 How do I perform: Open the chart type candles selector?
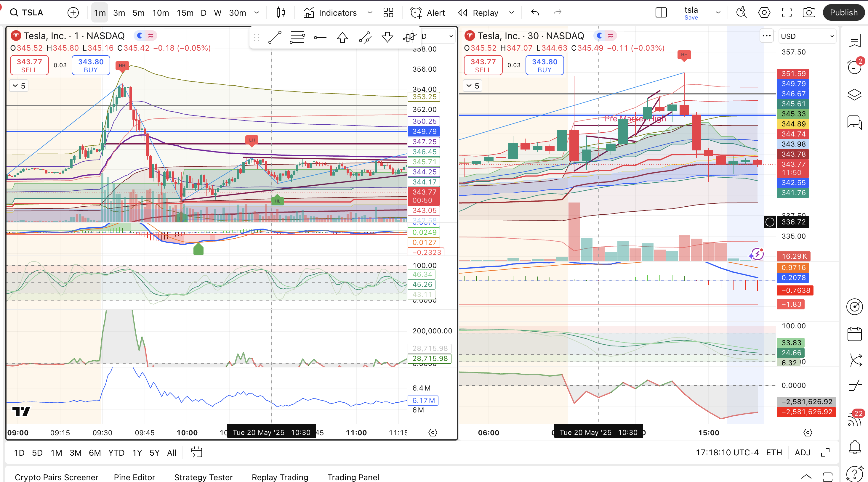(280, 13)
